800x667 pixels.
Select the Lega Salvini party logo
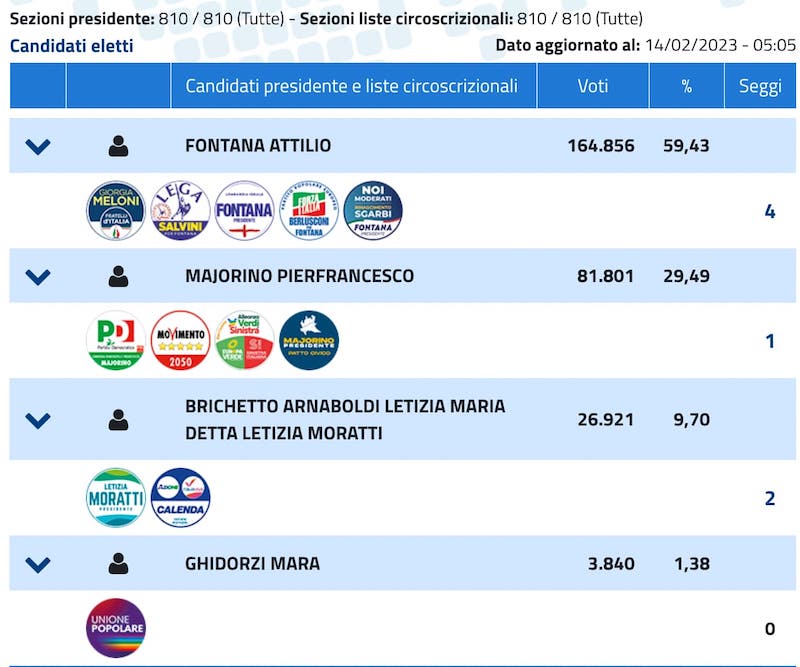coord(180,211)
